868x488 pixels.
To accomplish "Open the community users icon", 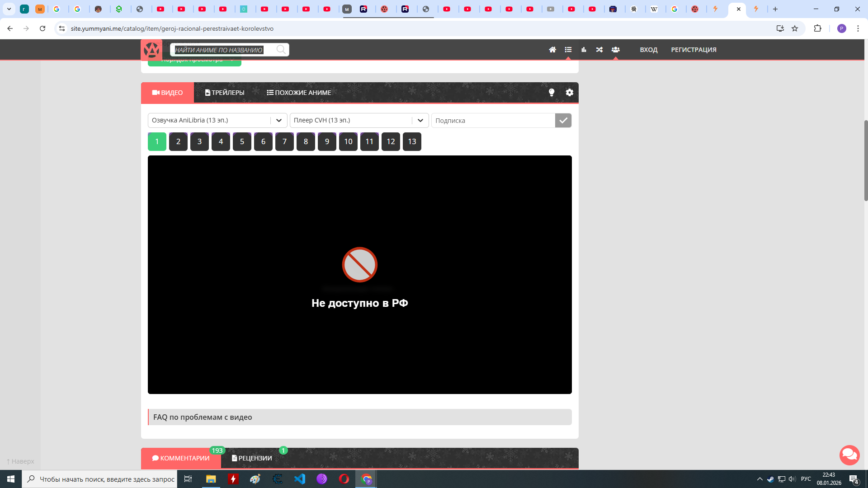I will pos(615,50).
